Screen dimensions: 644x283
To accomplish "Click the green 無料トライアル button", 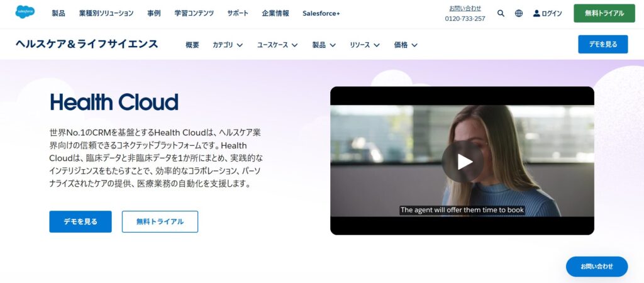I will tap(604, 13).
